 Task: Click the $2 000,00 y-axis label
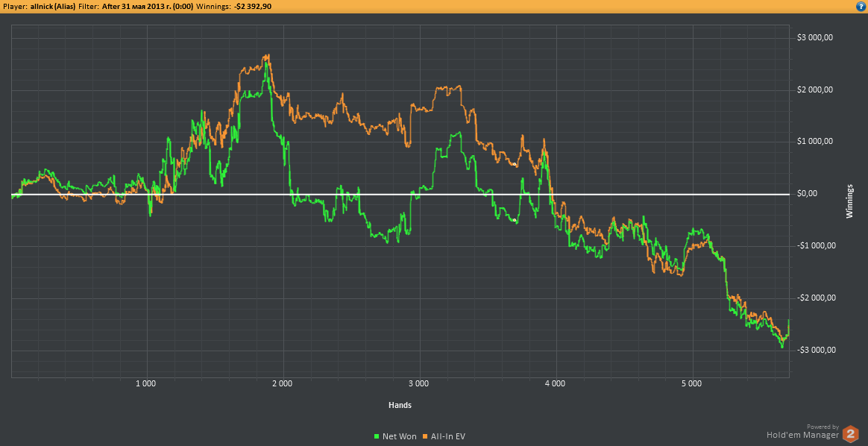click(x=814, y=89)
